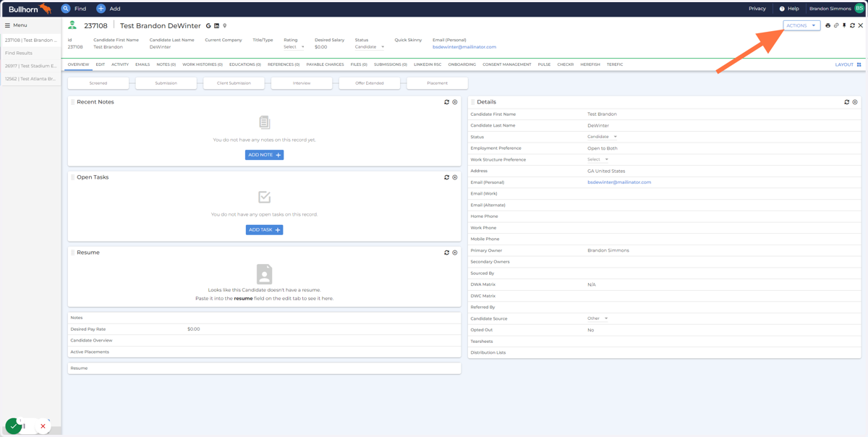Close the Recent Notes card

point(455,102)
